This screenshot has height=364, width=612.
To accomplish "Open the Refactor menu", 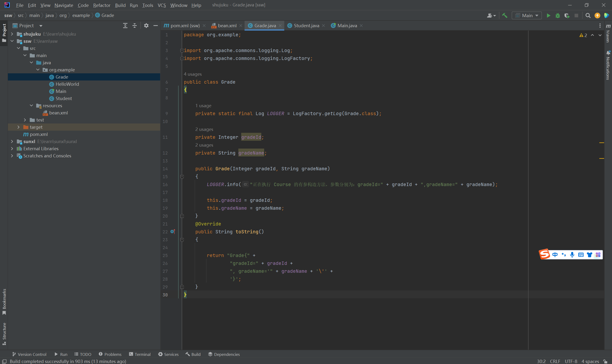I will pos(102,5).
